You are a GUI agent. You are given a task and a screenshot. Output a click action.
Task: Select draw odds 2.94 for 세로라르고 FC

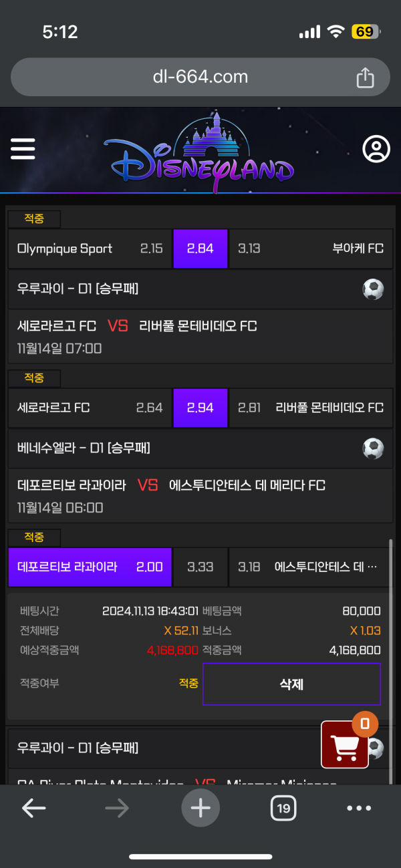coord(200,408)
